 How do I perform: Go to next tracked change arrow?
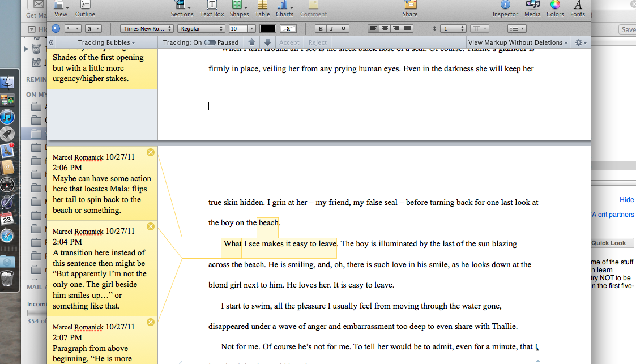point(267,42)
